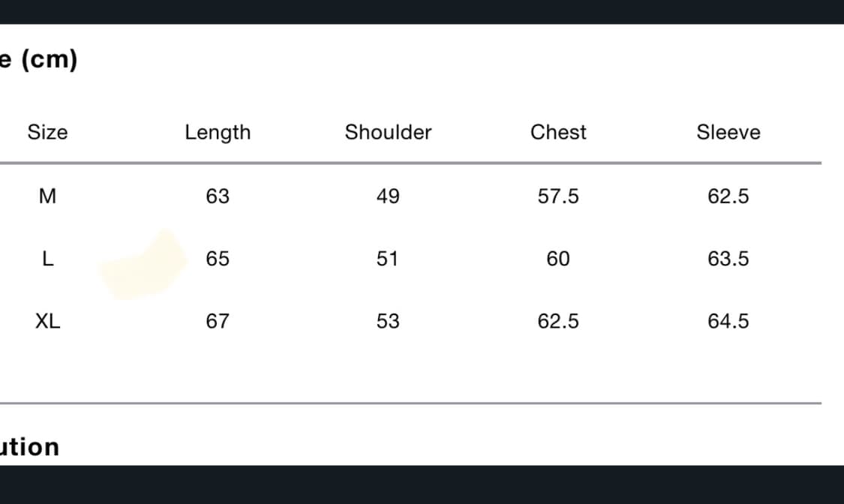Click the Size column header
The image size is (844, 504).
tap(47, 132)
